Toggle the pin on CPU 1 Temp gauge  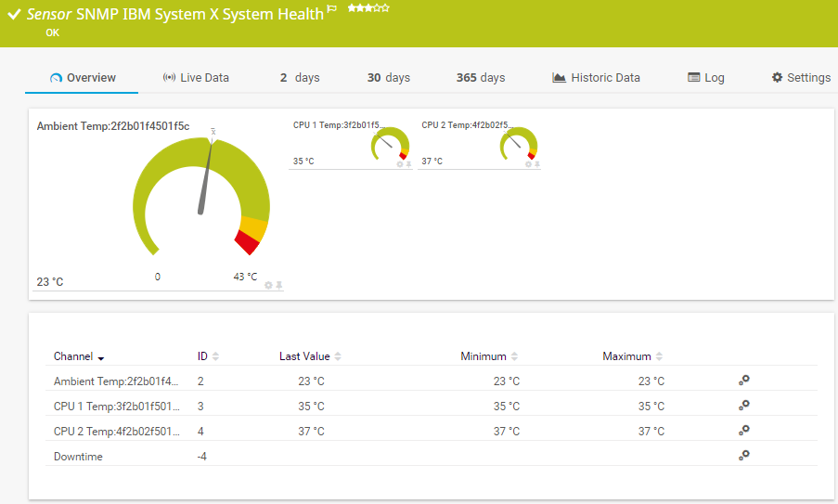tap(408, 164)
